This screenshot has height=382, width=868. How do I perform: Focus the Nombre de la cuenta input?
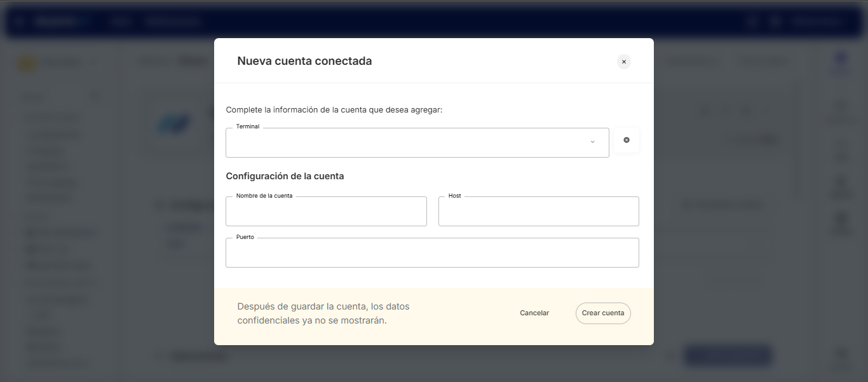[326, 212]
